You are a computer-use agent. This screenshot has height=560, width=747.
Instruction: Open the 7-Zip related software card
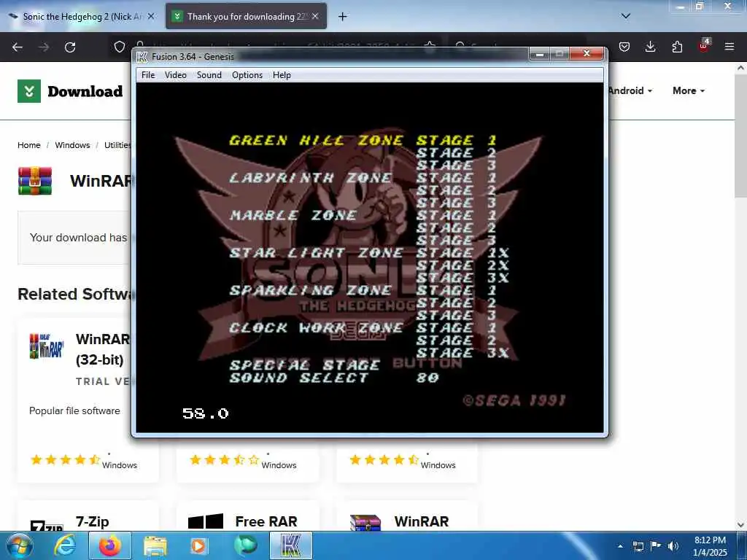(93, 521)
